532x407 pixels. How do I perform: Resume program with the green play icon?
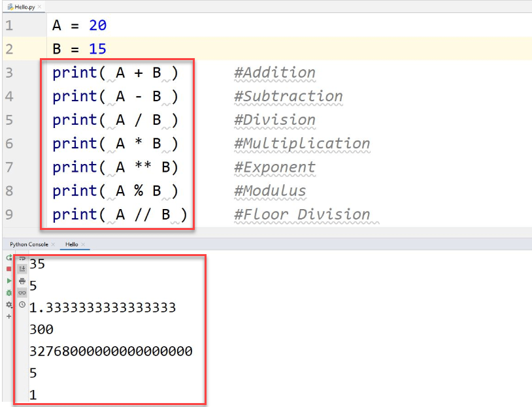click(8, 280)
